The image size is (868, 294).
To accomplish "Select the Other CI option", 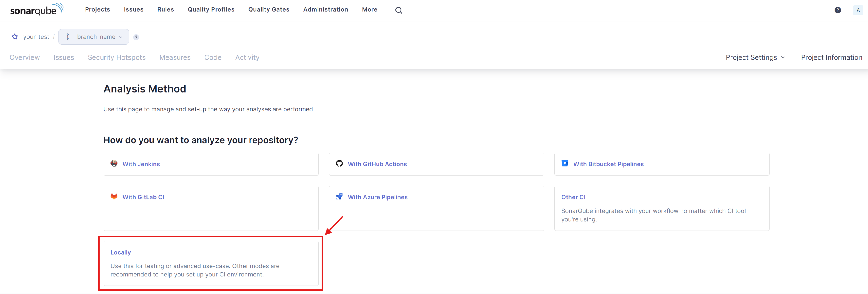I will point(573,197).
